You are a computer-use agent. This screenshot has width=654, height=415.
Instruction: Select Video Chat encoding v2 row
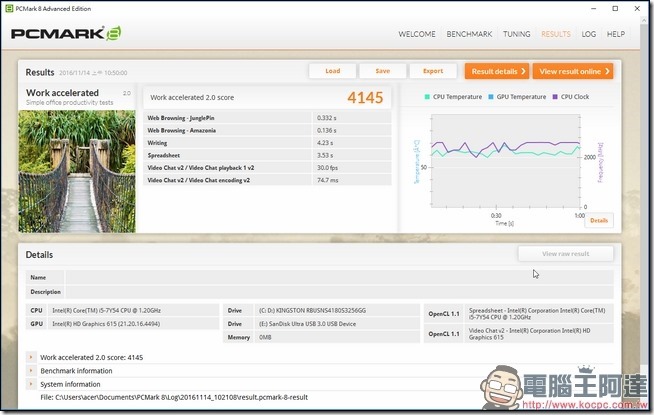pyautogui.click(x=267, y=180)
